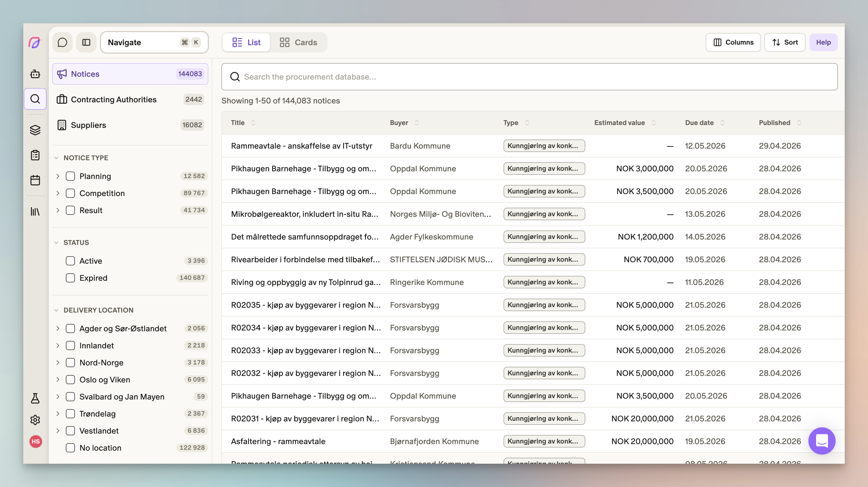
Task: Open the Notices section
Action: [x=130, y=74]
